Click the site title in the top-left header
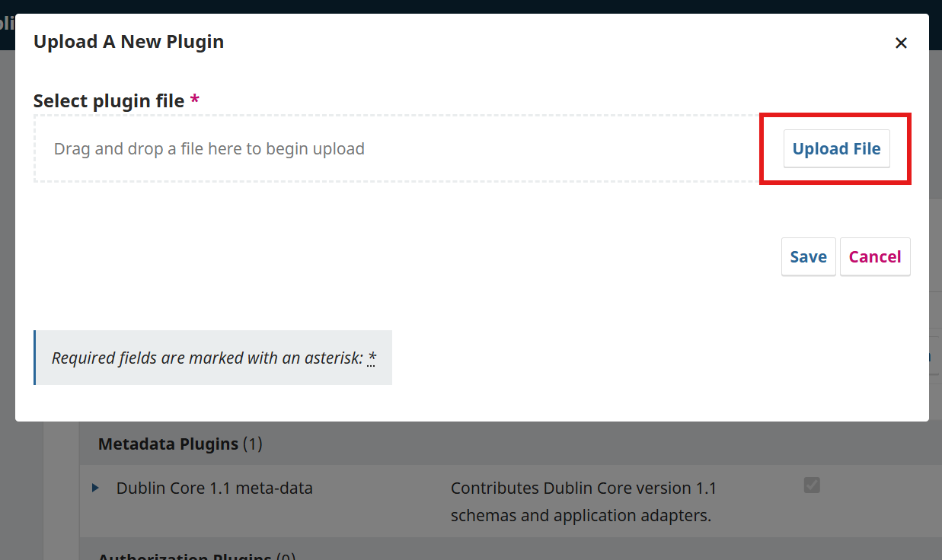This screenshot has height=560, width=942. (7, 23)
